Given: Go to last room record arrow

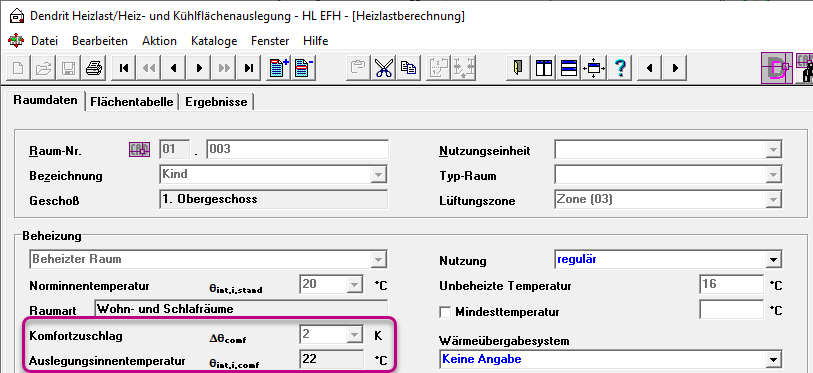Looking at the screenshot, I should 249,68.
